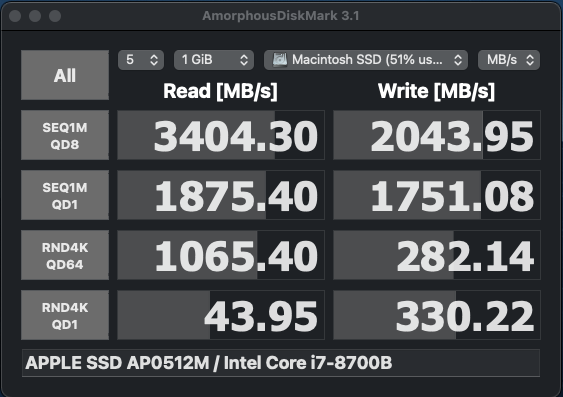This screenshot has height=397, width=563.
Task: Change the MB/s unit selector
Action: (509, 60)
